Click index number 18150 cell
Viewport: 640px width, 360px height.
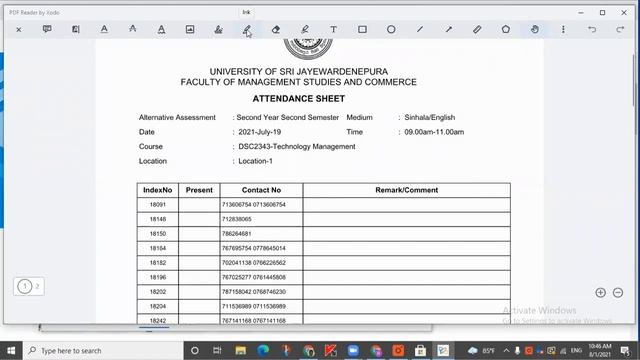[x=158, y=234]
